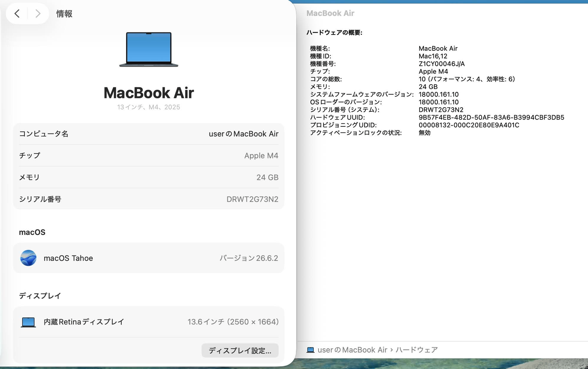Click the 13.6インチ (2560 × 1664) value
Image resolution: width=588 pixels, height=369 pixels.
[233, 322]
